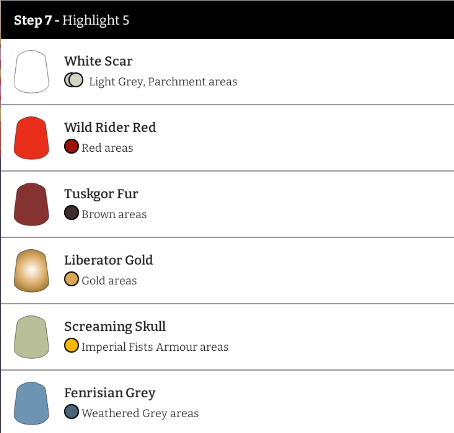Click the yellow circle beside Imperial Fists Armour
The image size is (454, 433).
pos(71,345)
